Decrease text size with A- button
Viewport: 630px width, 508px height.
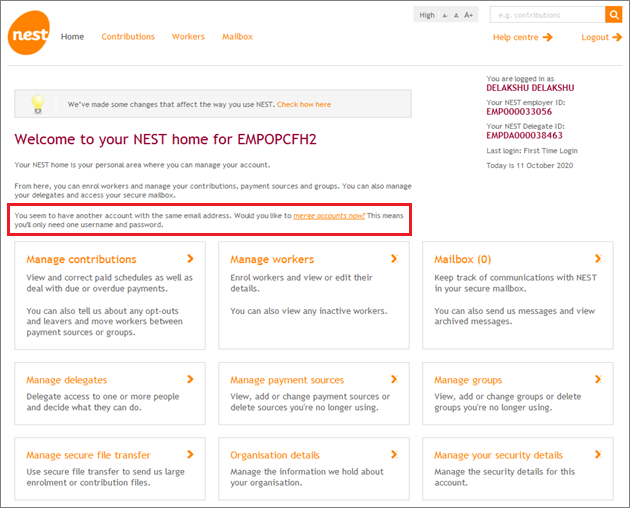[x=445, y=16]
